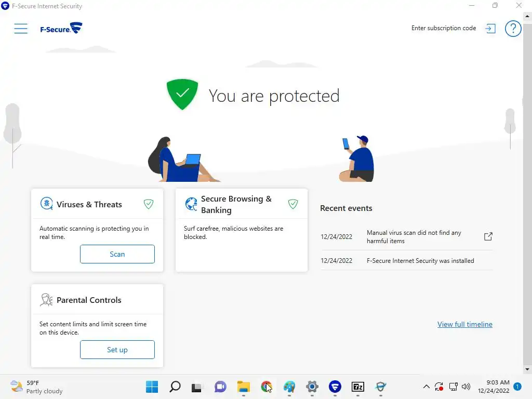Open the notification badge in taskbar
Screen dimensions: 532x399
coord(517,387)
